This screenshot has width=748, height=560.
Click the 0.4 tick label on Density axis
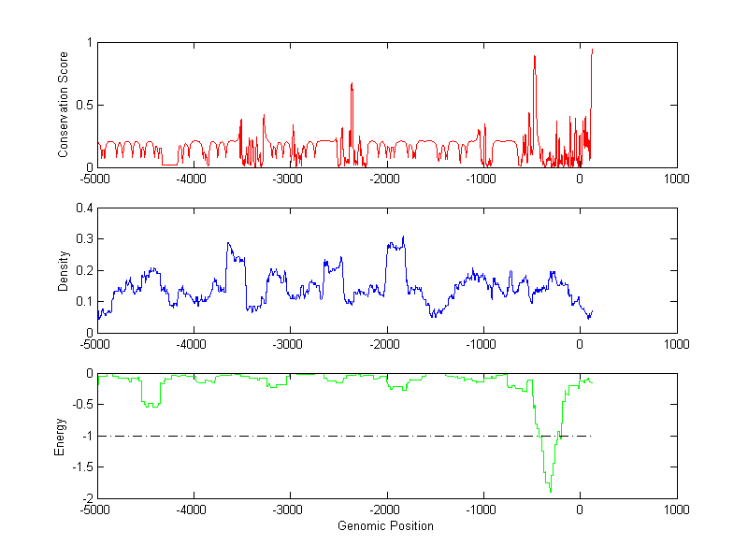(83, 208)
